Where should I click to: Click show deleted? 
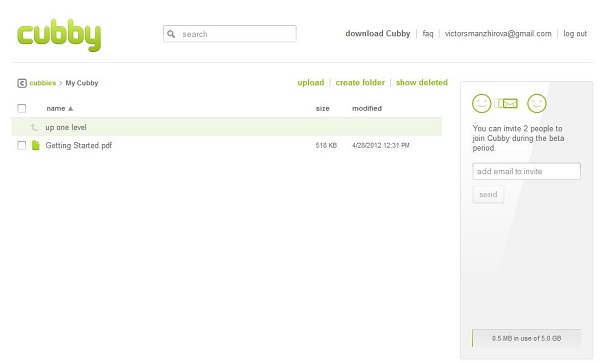coord(422,83)
